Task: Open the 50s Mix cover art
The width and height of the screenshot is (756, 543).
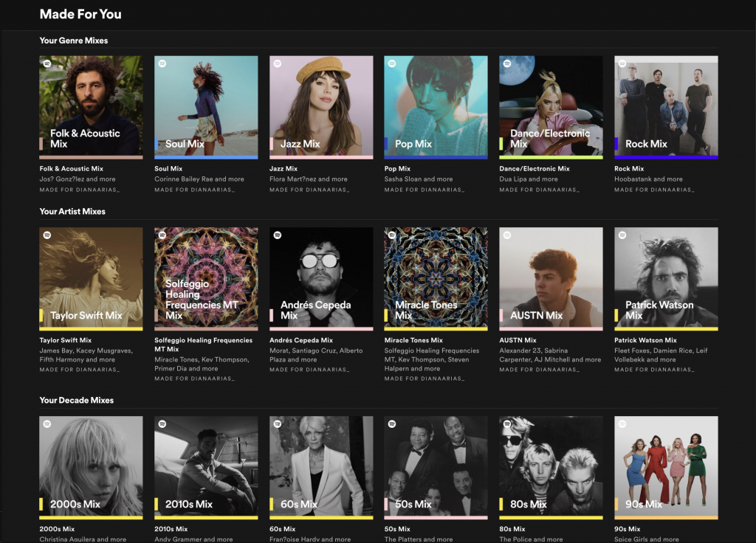Action: (436, 468)
